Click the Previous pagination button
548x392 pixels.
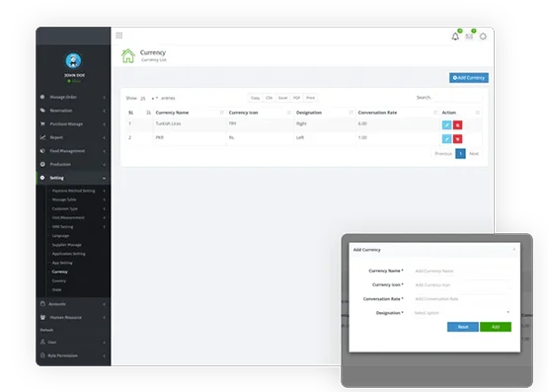click(x=443, y=154)
